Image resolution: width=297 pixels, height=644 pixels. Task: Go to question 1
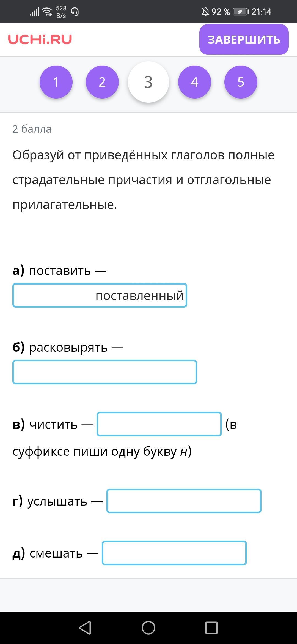[x=56, y=82]
